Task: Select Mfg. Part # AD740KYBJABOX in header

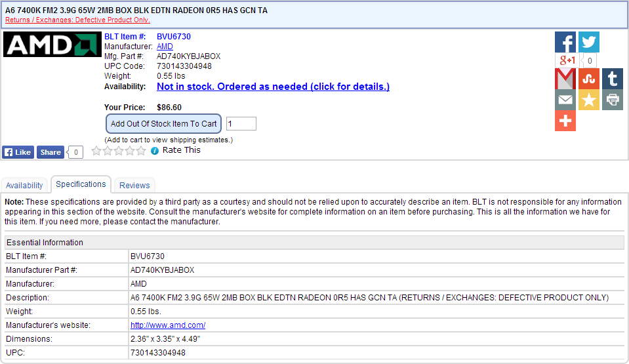Action: pyautogui.click(x=188, y=56)
